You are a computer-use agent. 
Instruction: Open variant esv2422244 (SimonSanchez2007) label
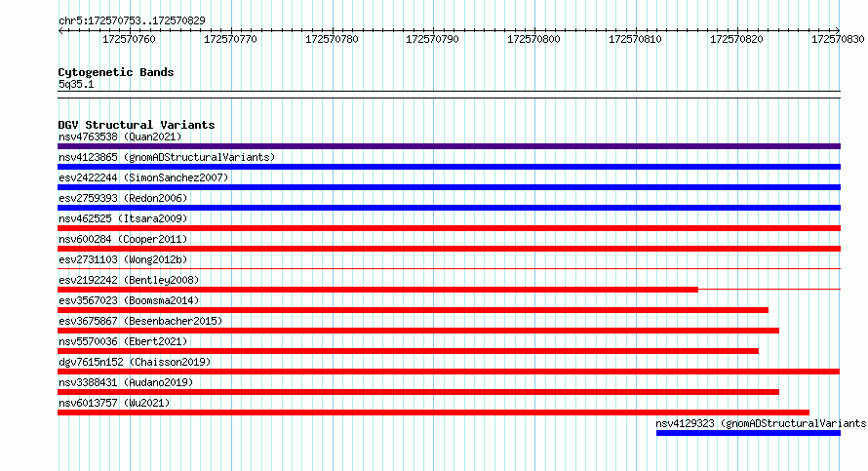[x=143, y=177]
